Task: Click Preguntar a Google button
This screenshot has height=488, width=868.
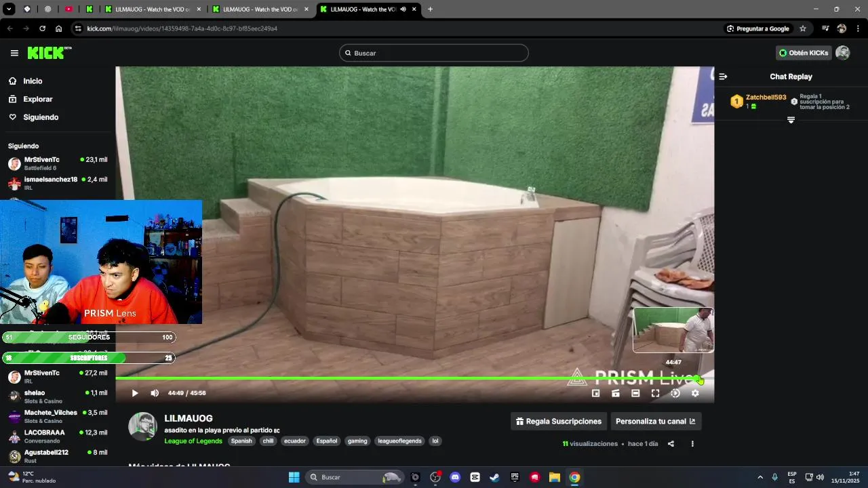Action: click(x=758, y=28)
